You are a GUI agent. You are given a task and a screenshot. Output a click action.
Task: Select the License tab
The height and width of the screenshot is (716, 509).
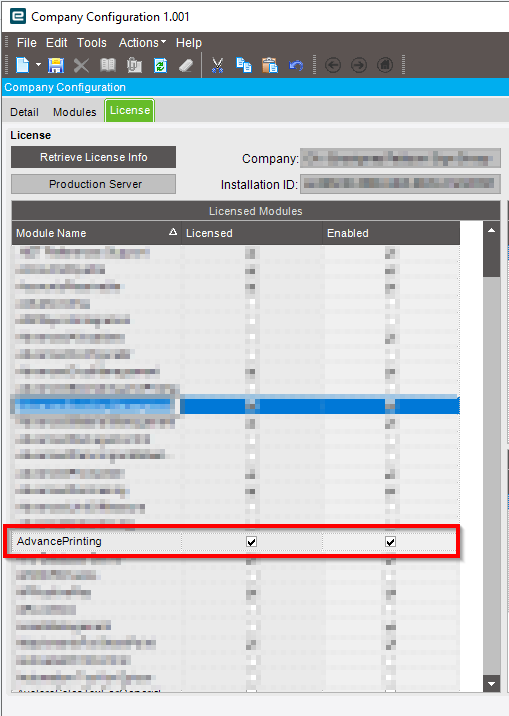[x=130, y=111]
